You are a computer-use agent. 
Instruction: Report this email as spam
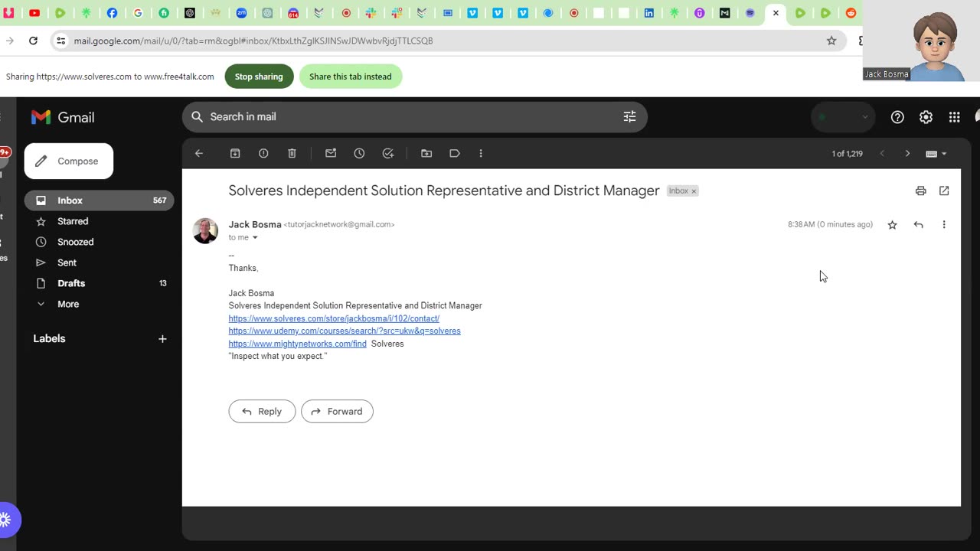coord(263,154)
